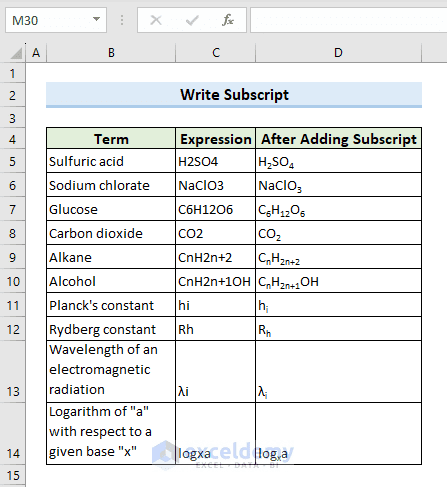Select the 'NaClO3' expression cell

[216, 185]
